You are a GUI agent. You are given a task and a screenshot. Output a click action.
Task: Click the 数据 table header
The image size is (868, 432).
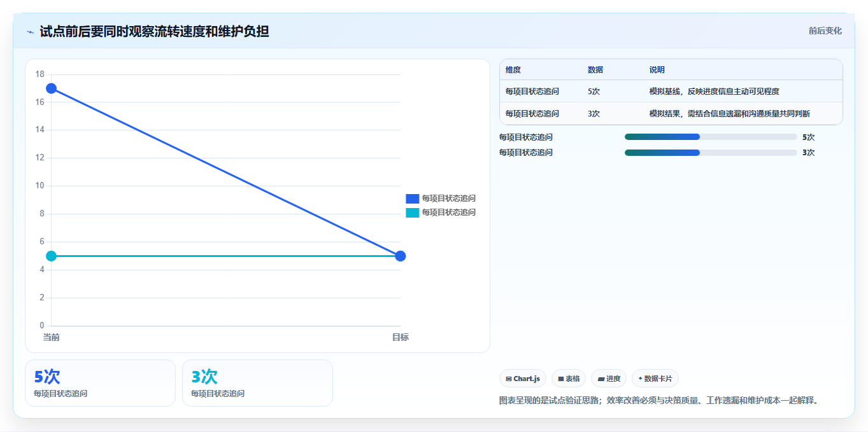(x=595, y=70)
